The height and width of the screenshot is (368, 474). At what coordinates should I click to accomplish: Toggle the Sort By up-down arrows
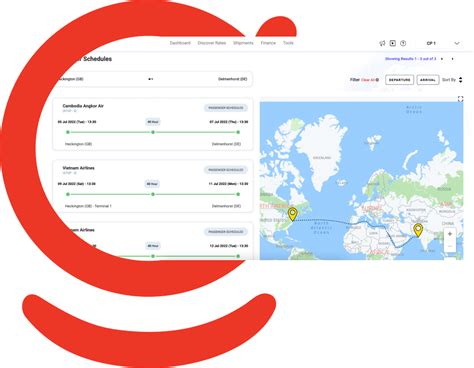click(x=461, y=80)
